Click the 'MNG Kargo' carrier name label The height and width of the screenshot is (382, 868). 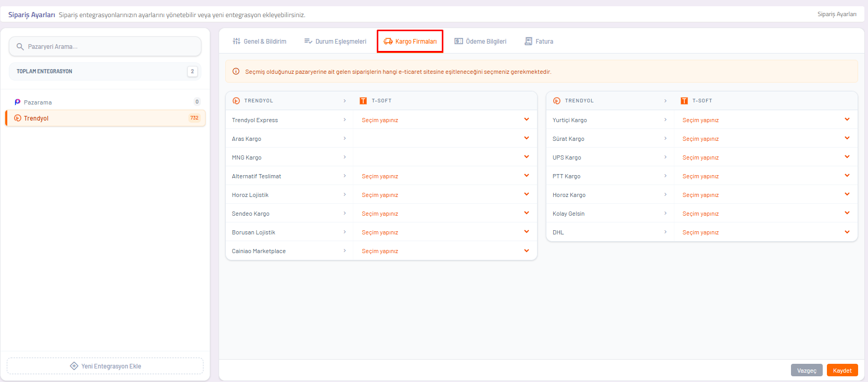tap(247, 157)
